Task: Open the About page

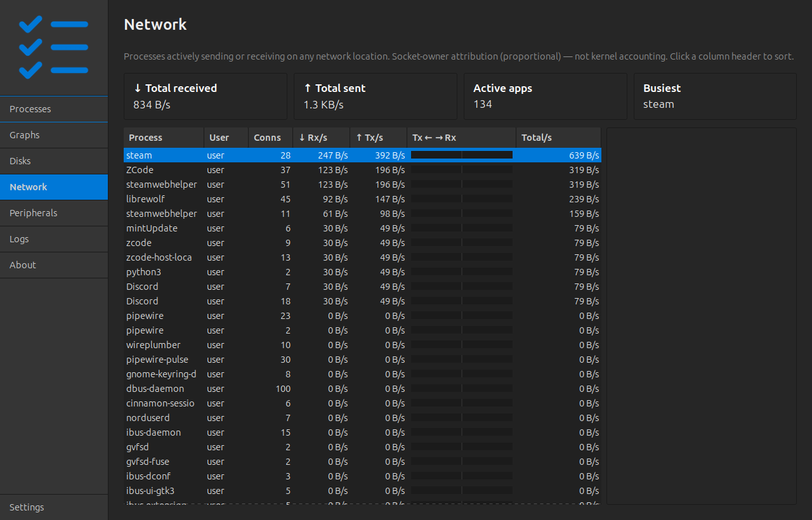Action: [54, 265]
